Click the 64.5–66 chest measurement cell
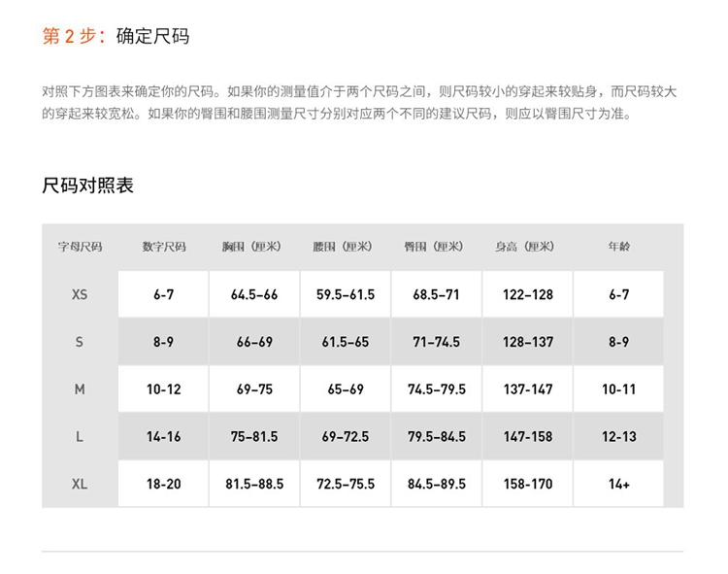This screenshot has height=574, width=728. click(254, 294)
